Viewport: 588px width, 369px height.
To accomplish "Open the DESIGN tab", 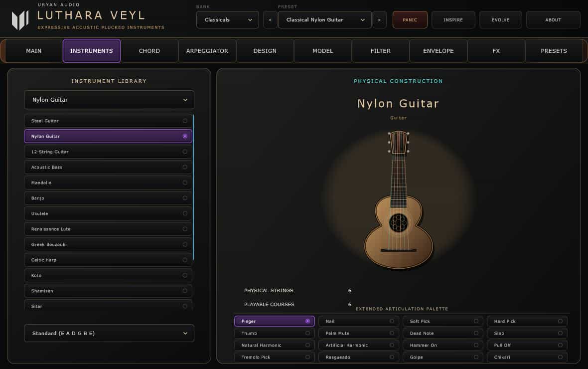I will 265,51.
